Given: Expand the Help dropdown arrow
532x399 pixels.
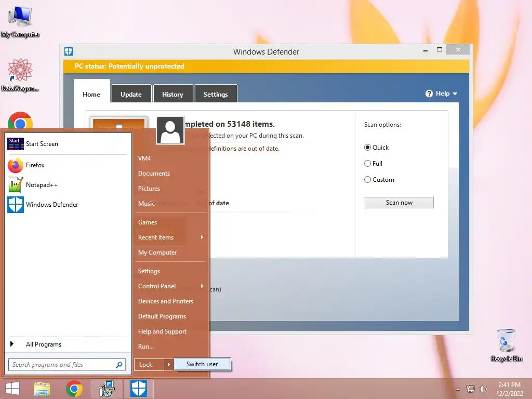Looking at the screenshot, I should 455,94.
